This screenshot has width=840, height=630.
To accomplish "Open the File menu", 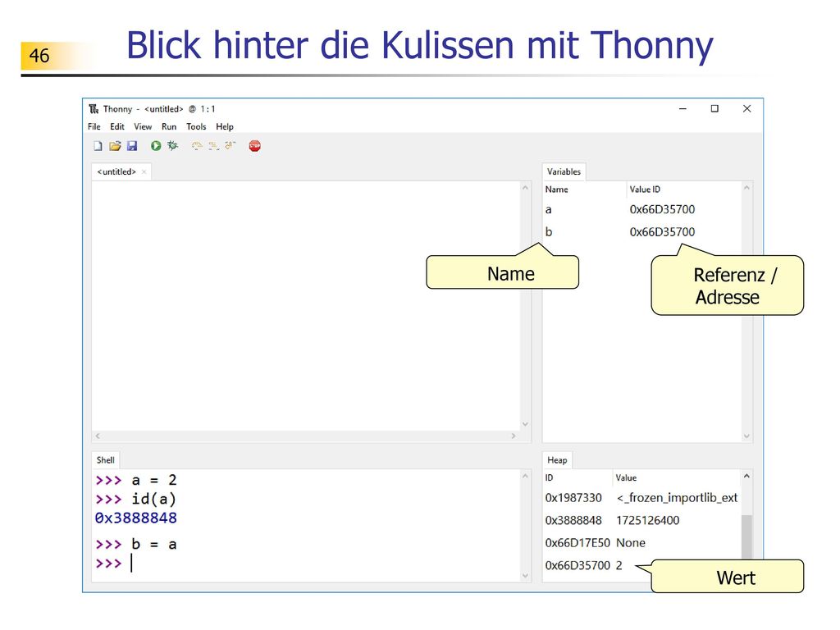I will [x=94, y=126].
